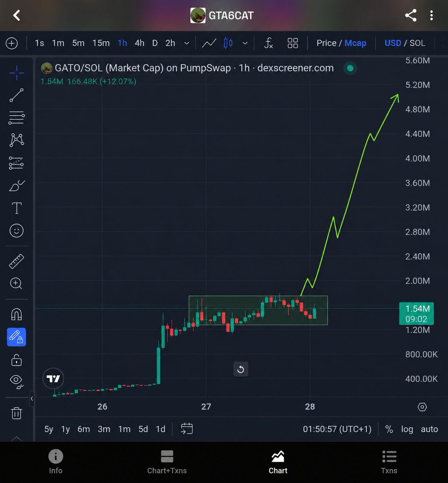Switch to the 4h timeframe
Screen dimensions: 448x483
(x=139, y=43)
